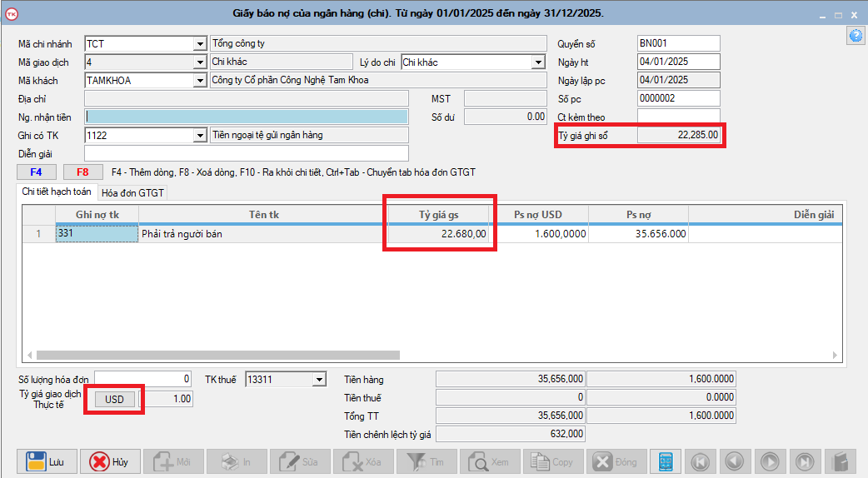The height and width of the screenshot is (478, 868).
Task: Click the Hủy cancel button
Action: 110,461
